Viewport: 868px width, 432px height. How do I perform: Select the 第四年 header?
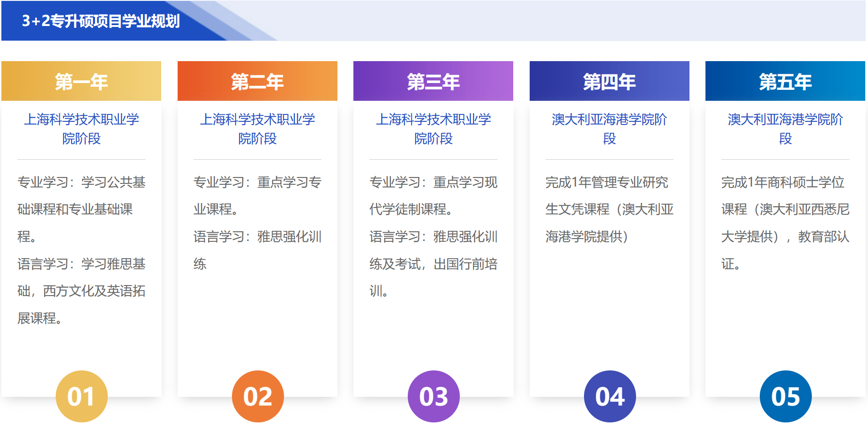point(610,81)
